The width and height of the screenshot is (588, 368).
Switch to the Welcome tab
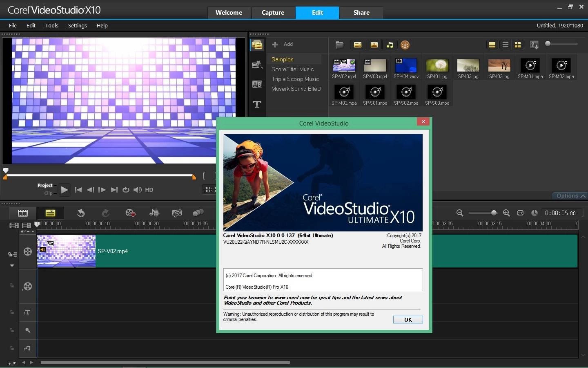point(229,13)
